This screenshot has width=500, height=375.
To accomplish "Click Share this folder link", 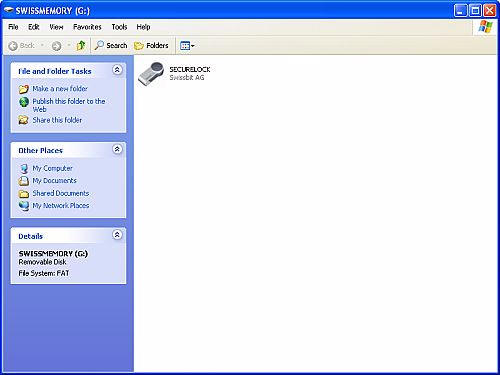I will [x=57, y=120].
